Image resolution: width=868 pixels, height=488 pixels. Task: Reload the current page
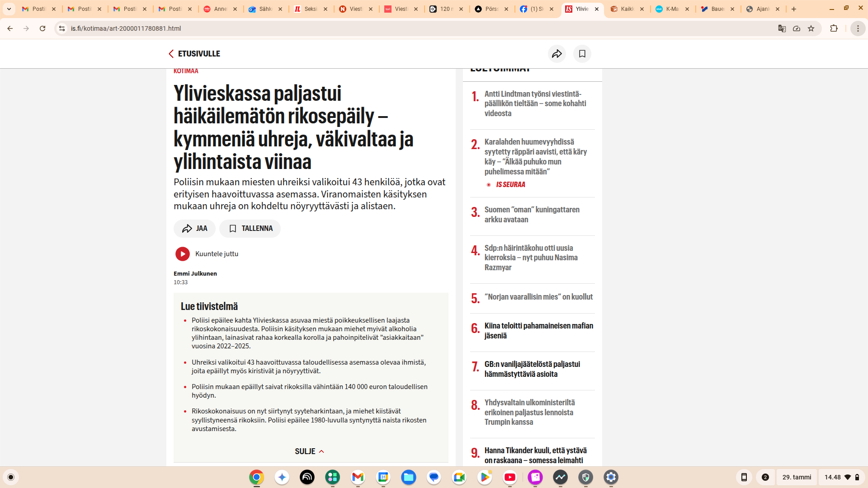click(42, 28)
